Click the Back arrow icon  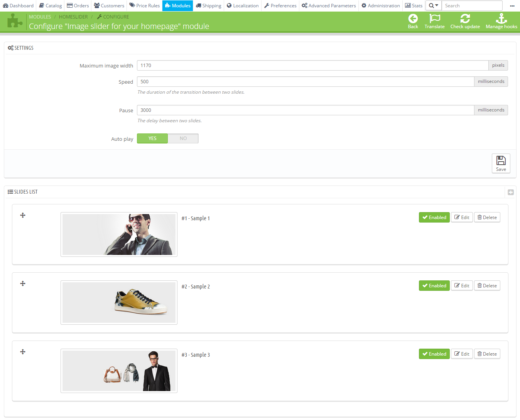tap(413, 19)
